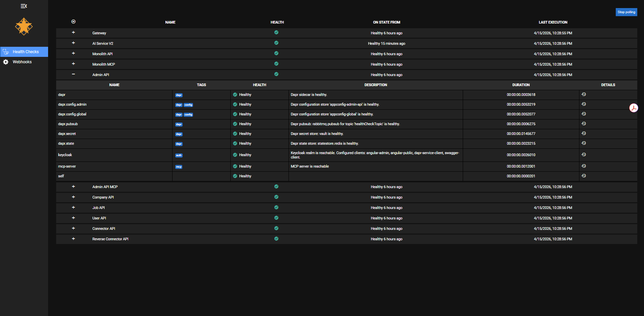Open history details for dapr.secret check
Image resolution: width=644 pixels, height=316 pixels.
[584, 134]
